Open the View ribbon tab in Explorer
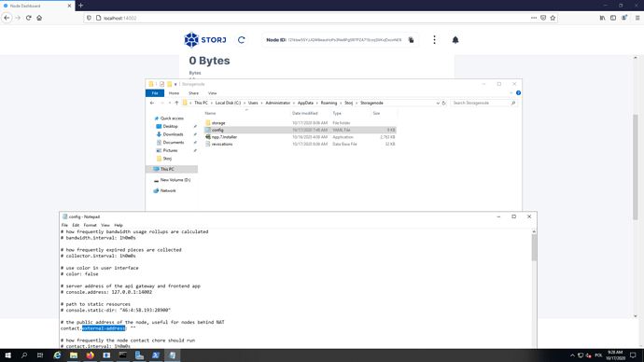Screen dimensions: 644x362 pyautogui.click(x=213, y=93)
